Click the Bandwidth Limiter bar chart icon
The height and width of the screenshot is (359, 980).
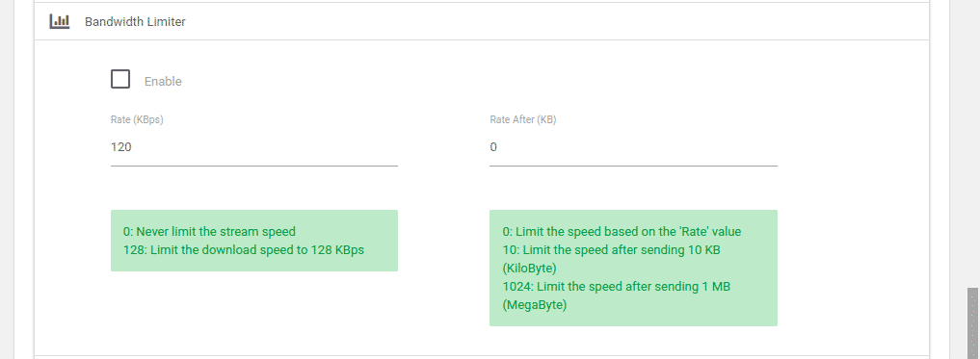(x=60, y=22)
